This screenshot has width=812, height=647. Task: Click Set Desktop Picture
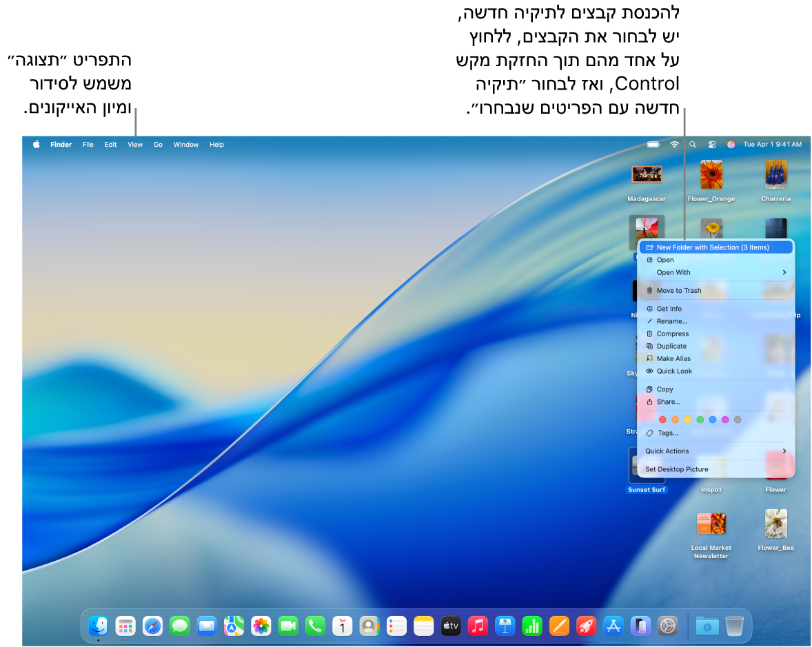coord(676,469)
